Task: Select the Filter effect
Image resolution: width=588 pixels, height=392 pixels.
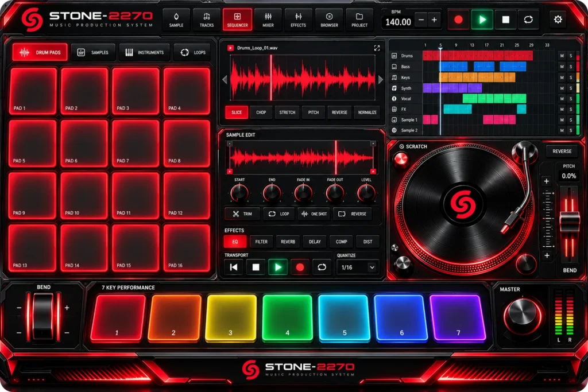Action: click(261, 242)
